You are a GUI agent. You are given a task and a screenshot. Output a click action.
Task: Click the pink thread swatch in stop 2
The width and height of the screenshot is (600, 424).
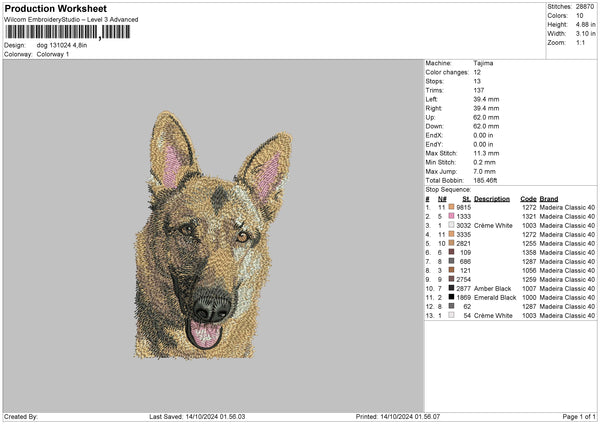[452, 216]
